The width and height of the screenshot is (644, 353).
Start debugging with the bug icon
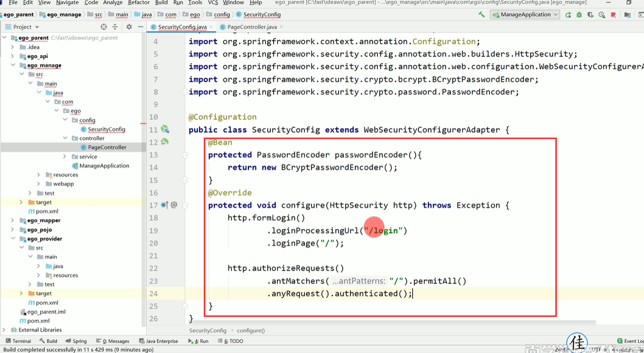579,15
